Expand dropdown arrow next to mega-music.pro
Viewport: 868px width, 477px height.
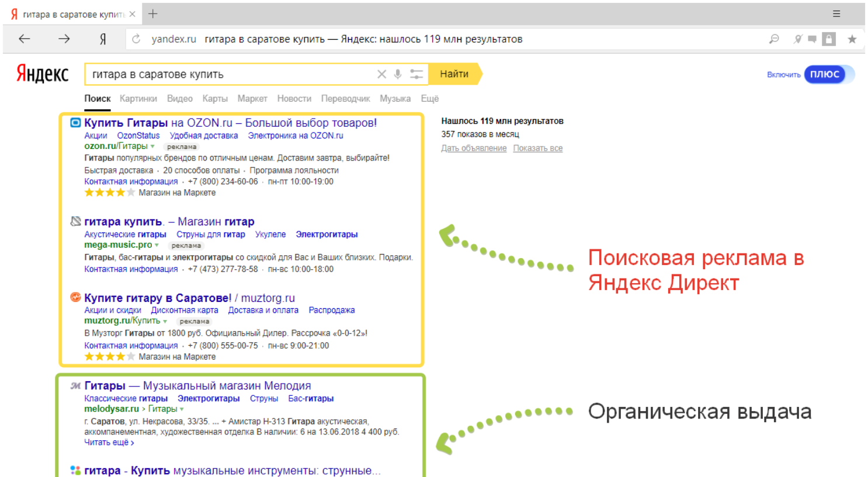tap(157, 245)
